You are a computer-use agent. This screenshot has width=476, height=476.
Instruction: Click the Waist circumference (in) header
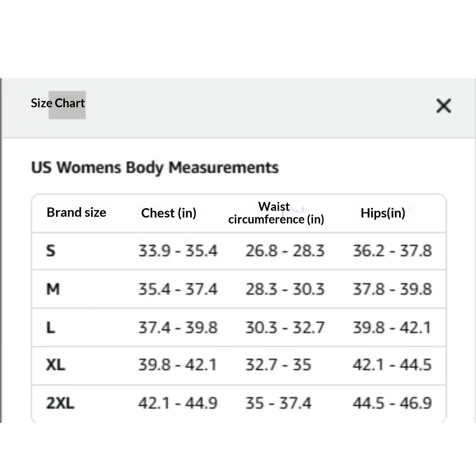point(276,213)
